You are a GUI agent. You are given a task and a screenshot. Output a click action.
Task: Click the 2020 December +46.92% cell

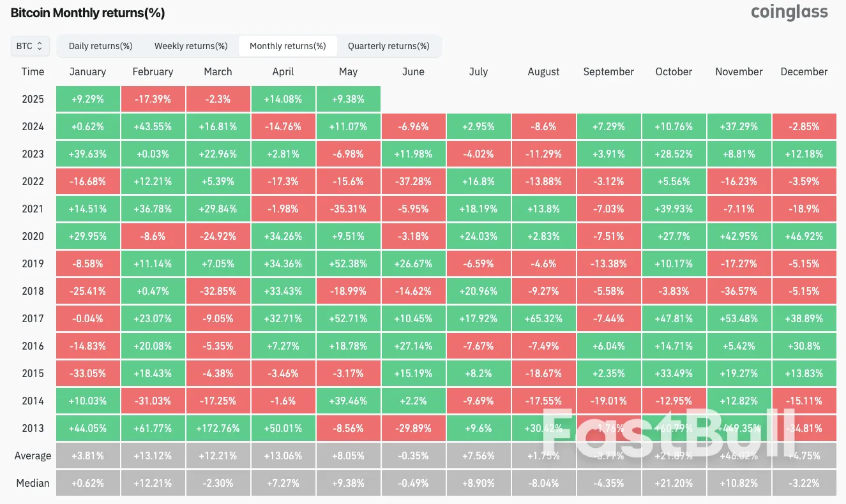coord(804,236)
